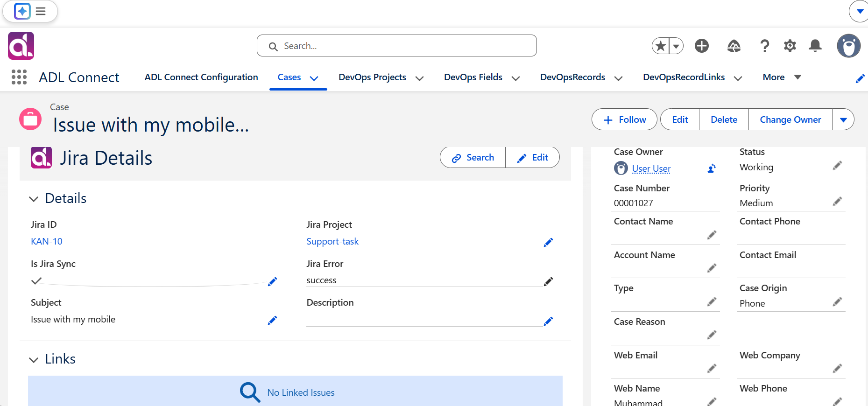Click the favorites star icon

point(661,46)
